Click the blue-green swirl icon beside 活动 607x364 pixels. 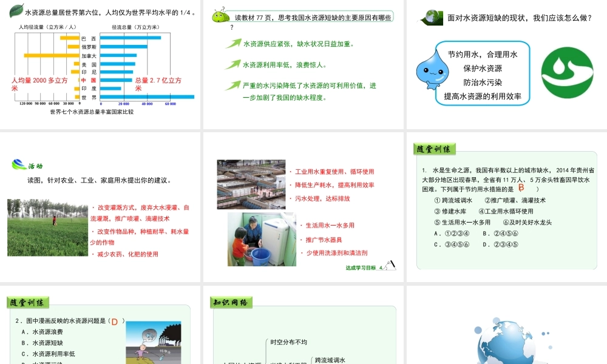pos(19,165)
